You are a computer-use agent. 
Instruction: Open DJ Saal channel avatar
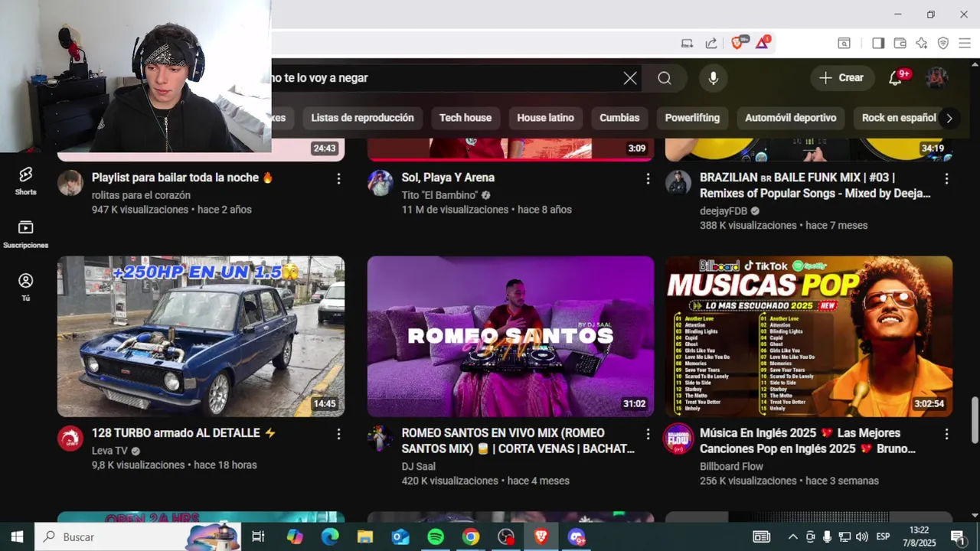(x=381, y=439)
